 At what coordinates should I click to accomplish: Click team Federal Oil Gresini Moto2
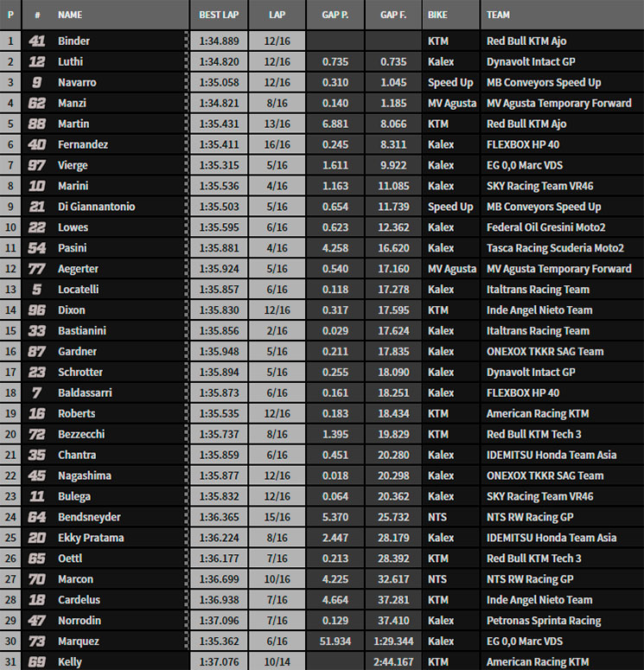click(x=545, y=227)
